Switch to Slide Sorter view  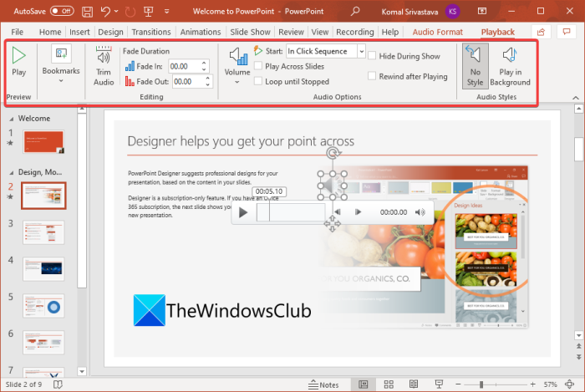pos(389,384)
